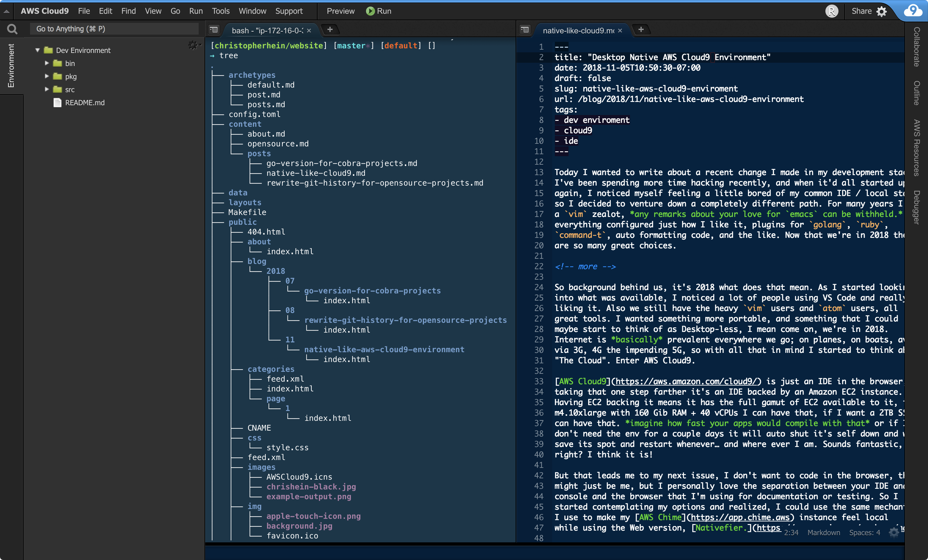
Task: Click 'native-like-cloud9.md' in terminal output
Action: click(x=316, y=173)
